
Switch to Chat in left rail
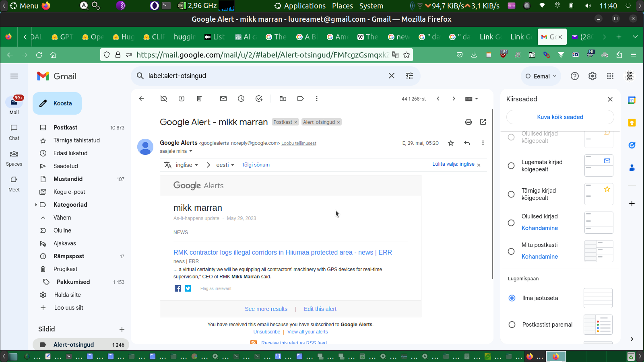click(x=14, y=132)
